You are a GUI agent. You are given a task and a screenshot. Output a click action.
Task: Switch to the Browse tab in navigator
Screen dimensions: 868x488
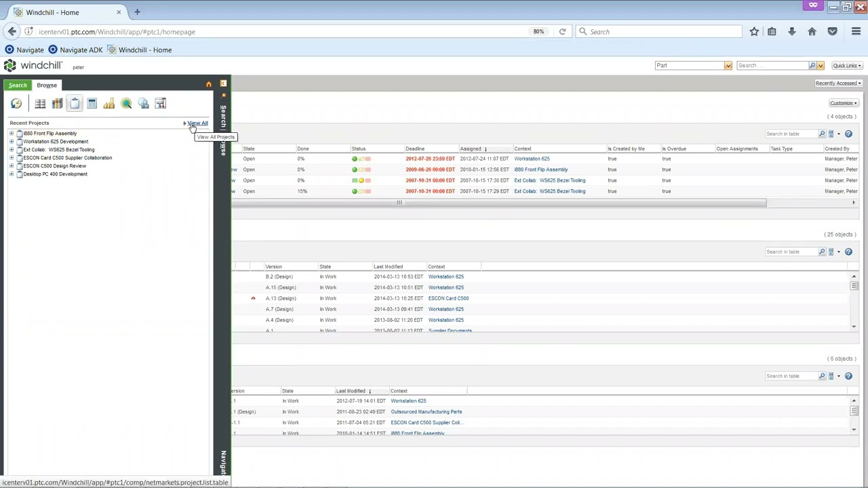pos(47,85)
